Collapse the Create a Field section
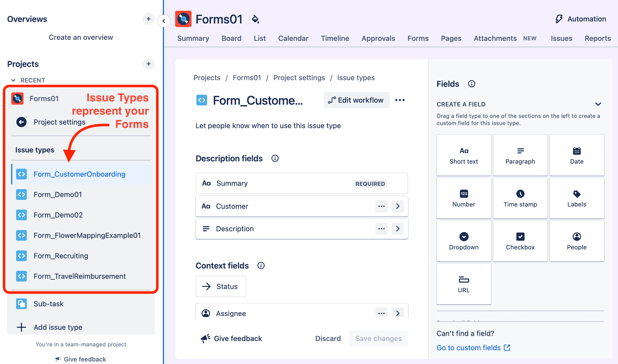The width and height of the screenshot is (618, 364). (598, 104)
